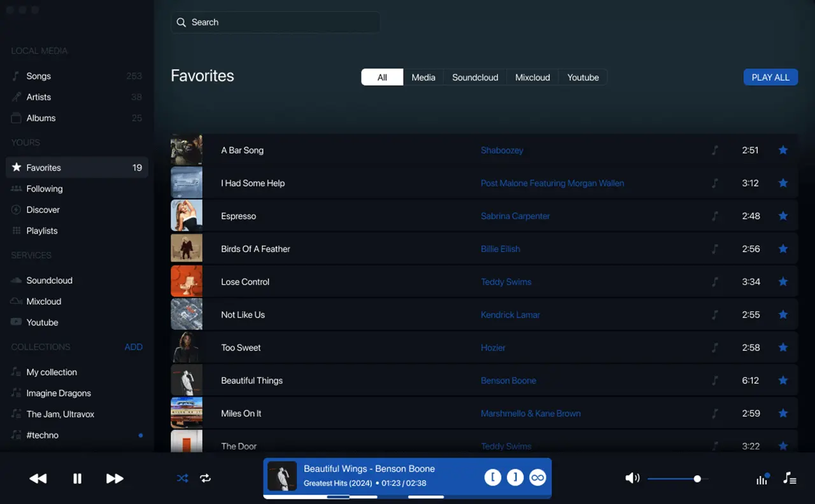This screenshot has width=815, height=504.
Task: Open Albums in the sidebar
Action: pyautogui.click(x=77, y=118)
